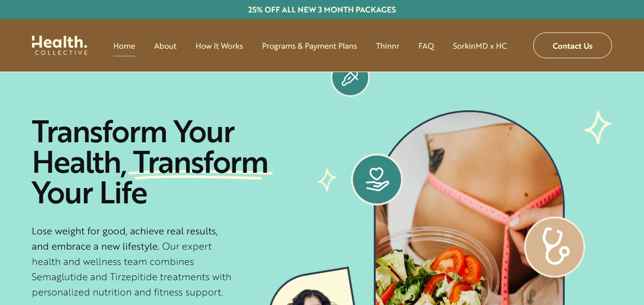Viewport: 644px width, 305px height.
Task: Click the 25% off packages banner
Action: pyautogui.click(x=322, y=10)
